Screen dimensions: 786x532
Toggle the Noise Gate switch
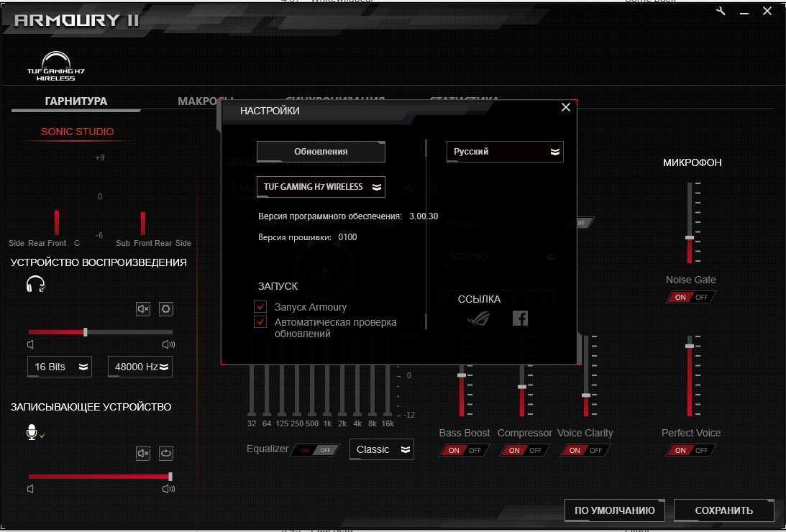(x=691, y=297)
